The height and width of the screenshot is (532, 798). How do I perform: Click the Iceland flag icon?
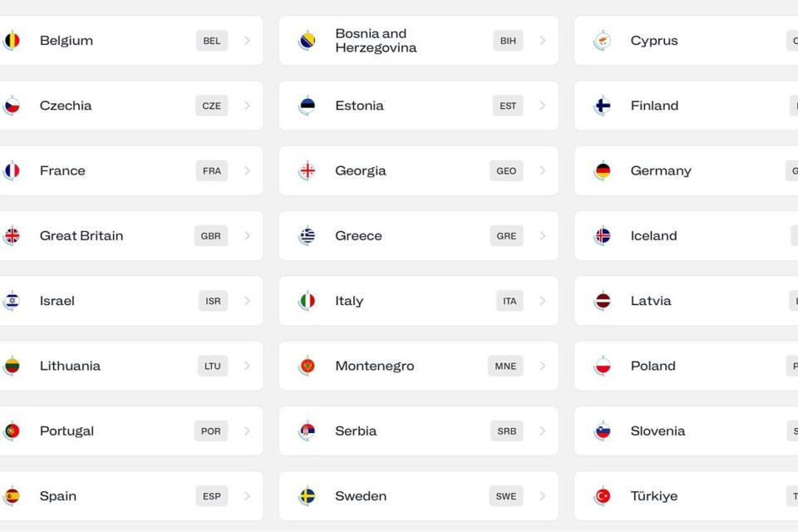pyautogui.click(x=603, y=236)
